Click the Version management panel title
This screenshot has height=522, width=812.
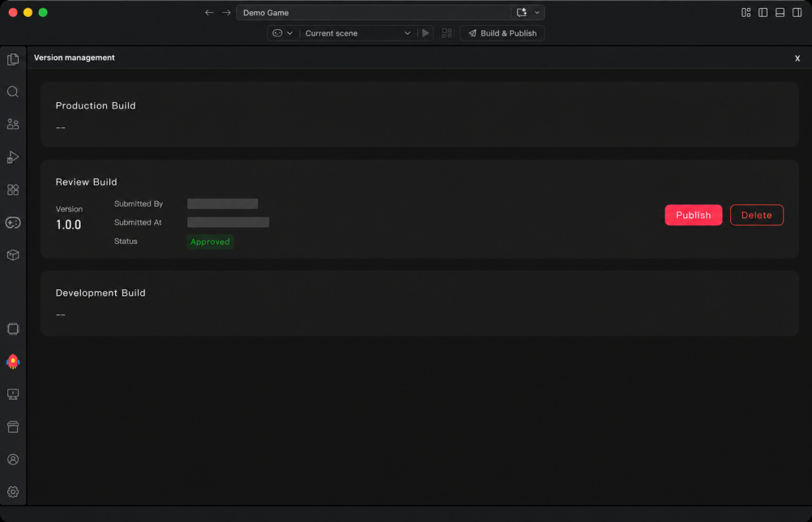(75, 58)
